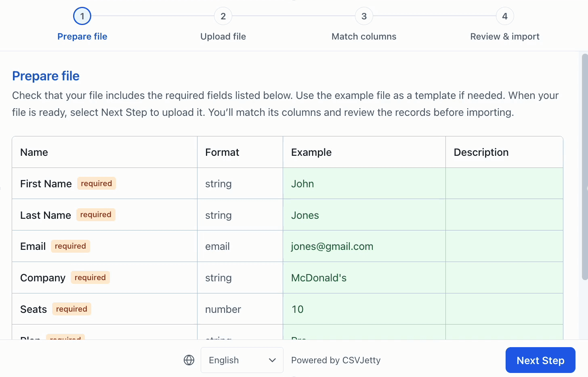Click the vertical scrollbar thumb
The width and height of the screenshot is (588, 377).
click(585, 167)
